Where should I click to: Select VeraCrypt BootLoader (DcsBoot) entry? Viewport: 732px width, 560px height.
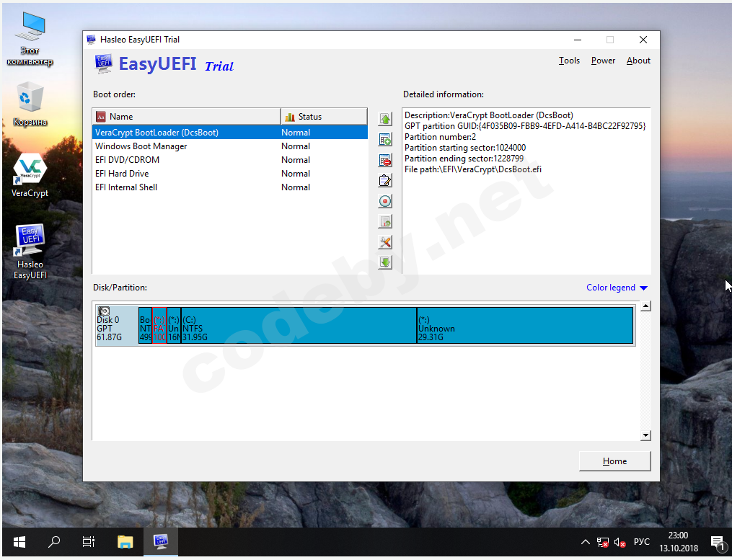click(230, 133)
